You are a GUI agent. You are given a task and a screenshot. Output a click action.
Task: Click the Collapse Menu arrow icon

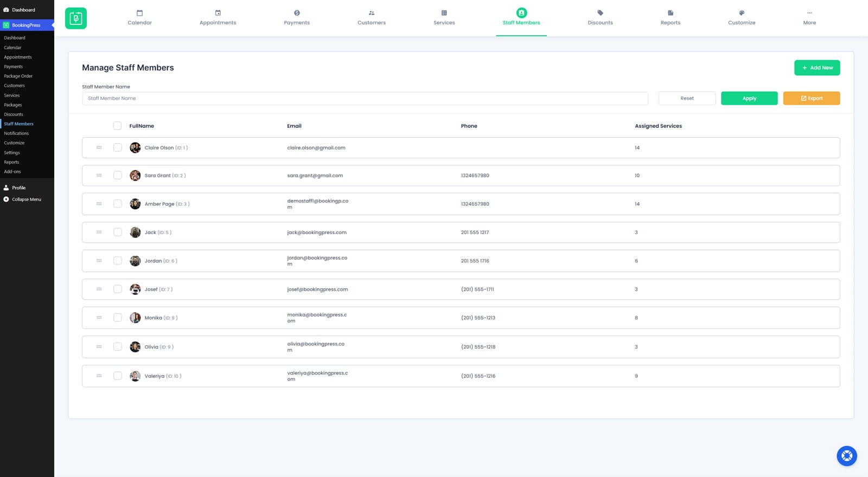click(6, 199)
